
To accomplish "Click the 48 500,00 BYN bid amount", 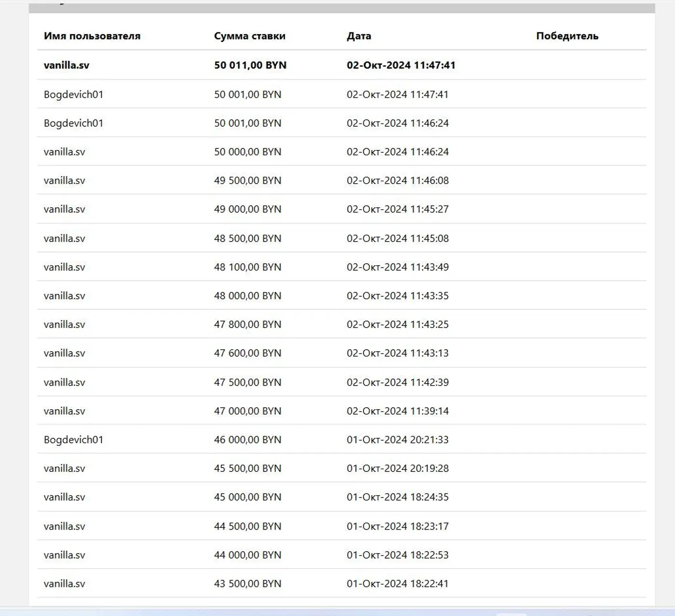I will (x=248, y=238).
